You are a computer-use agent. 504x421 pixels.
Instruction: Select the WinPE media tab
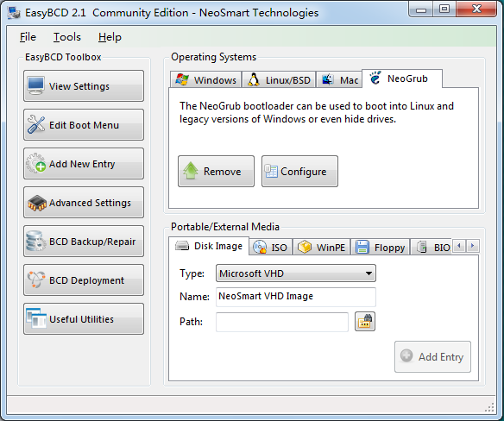[321, 247]
